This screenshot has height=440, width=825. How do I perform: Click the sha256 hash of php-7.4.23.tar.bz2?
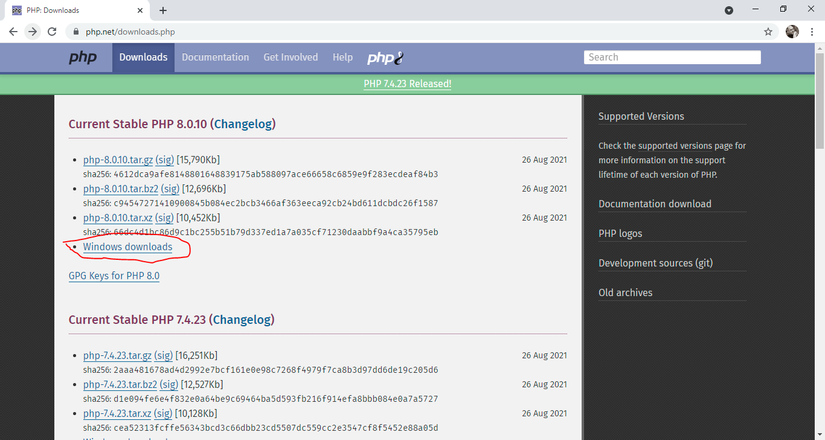pyautogui.click(x=276, y=399)
